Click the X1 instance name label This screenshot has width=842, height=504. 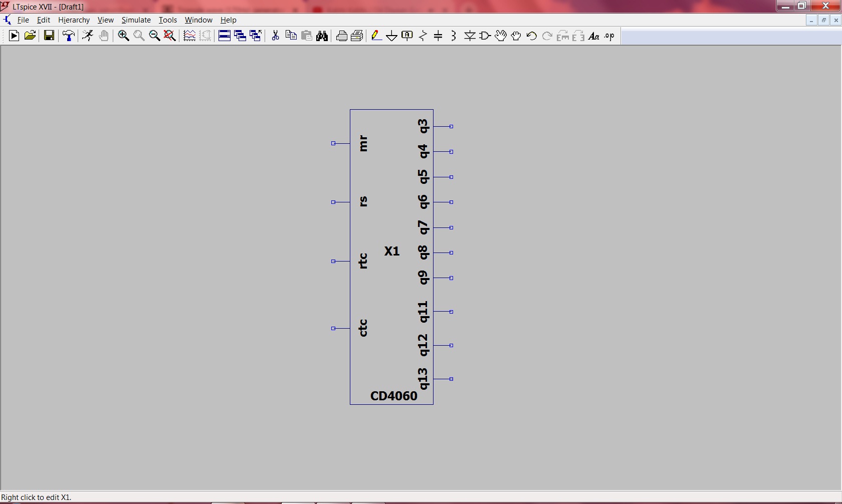pos(392,251)
